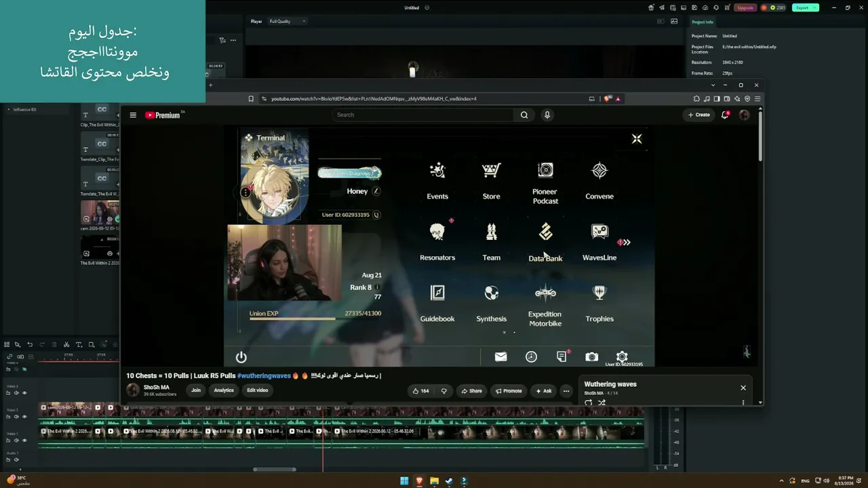
Task: Open the Expedition Motorbike icon
Action: [545, 293]
